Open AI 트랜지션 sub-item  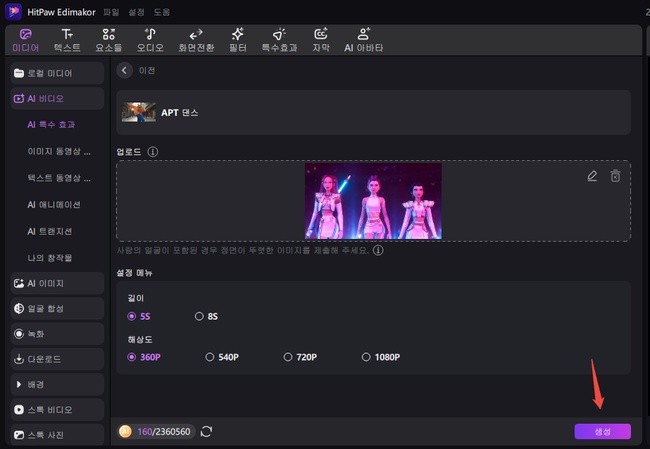click(x=50, y=231)
